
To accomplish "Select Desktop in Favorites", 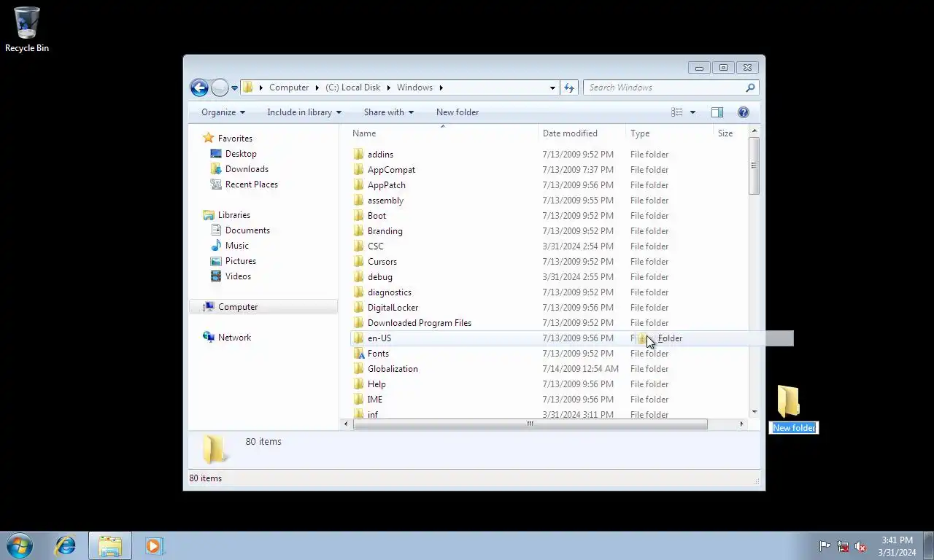I will coord(241,154).
